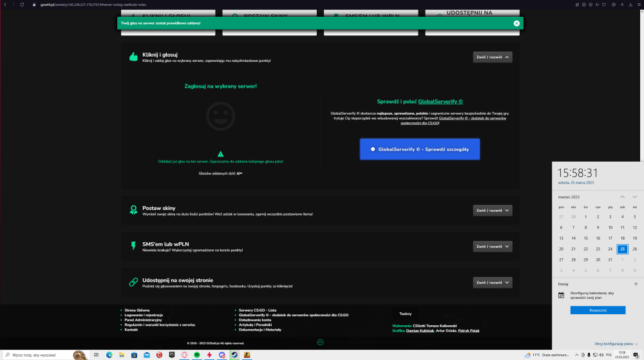The image size is (644, 360).
Task: Open Microsoft Store from the taskbar
Action: [x=135, y=355]
